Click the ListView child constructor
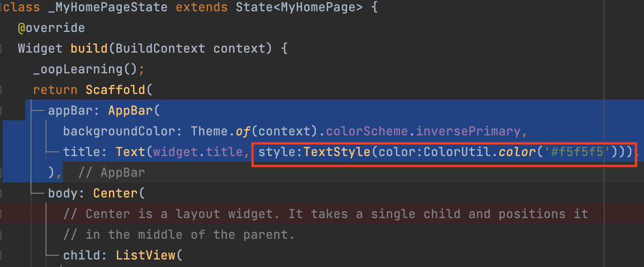 146,255
